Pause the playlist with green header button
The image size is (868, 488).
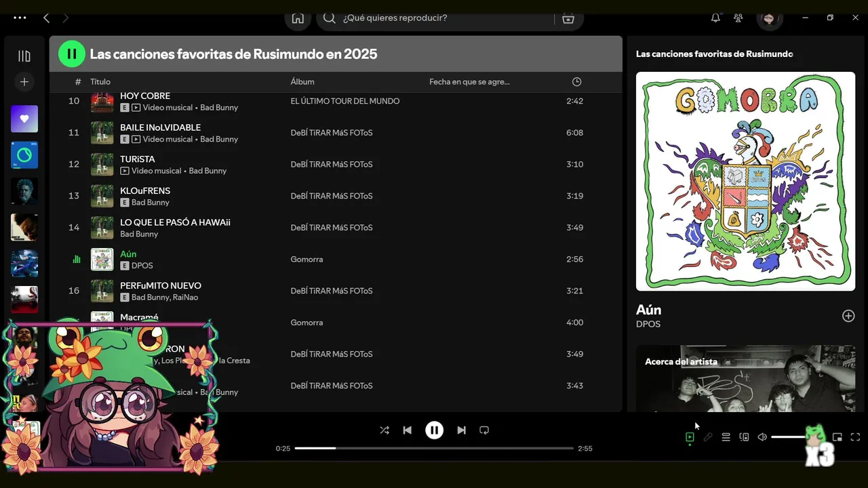(72, 54)
